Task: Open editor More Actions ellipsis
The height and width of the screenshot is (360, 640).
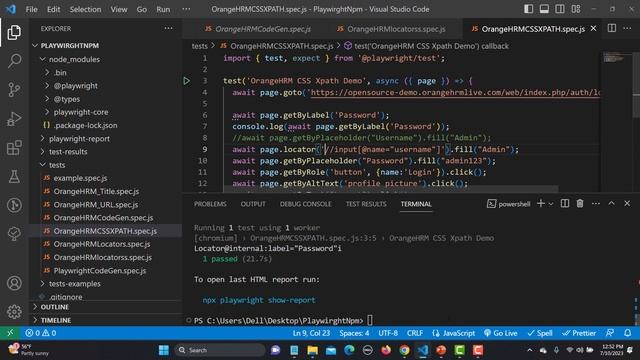Action: tap(627, 29)
